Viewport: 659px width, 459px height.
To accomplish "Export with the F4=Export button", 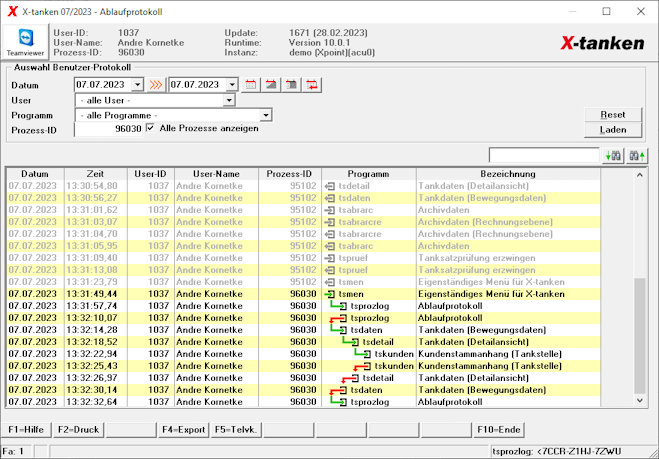I will pos(184,430).
